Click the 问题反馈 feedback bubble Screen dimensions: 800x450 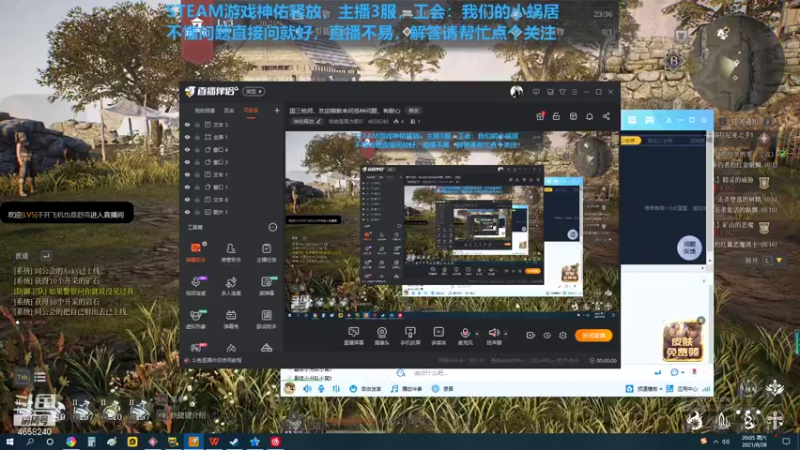point(689,248)
